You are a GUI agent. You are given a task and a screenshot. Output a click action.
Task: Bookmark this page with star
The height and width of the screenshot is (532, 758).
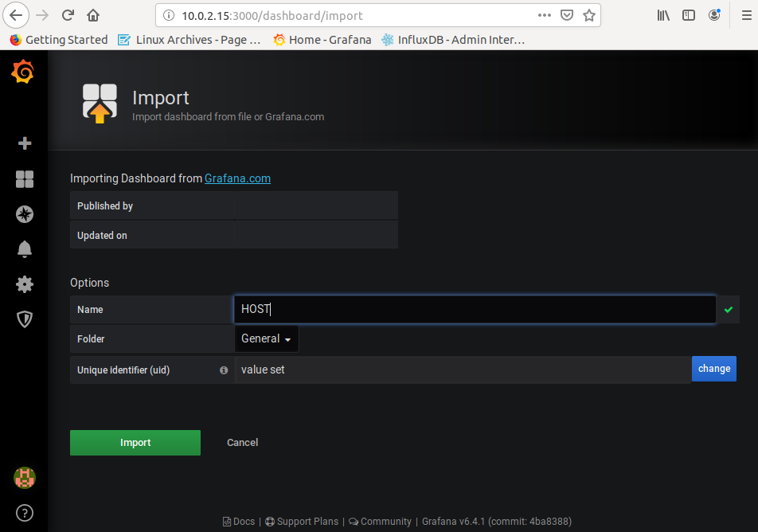pyautogui.click(x=589, y=15)
